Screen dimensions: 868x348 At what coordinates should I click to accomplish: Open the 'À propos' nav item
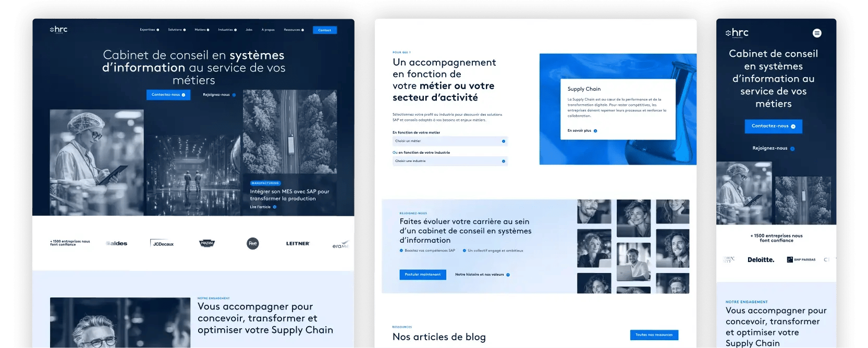[268, 30]
